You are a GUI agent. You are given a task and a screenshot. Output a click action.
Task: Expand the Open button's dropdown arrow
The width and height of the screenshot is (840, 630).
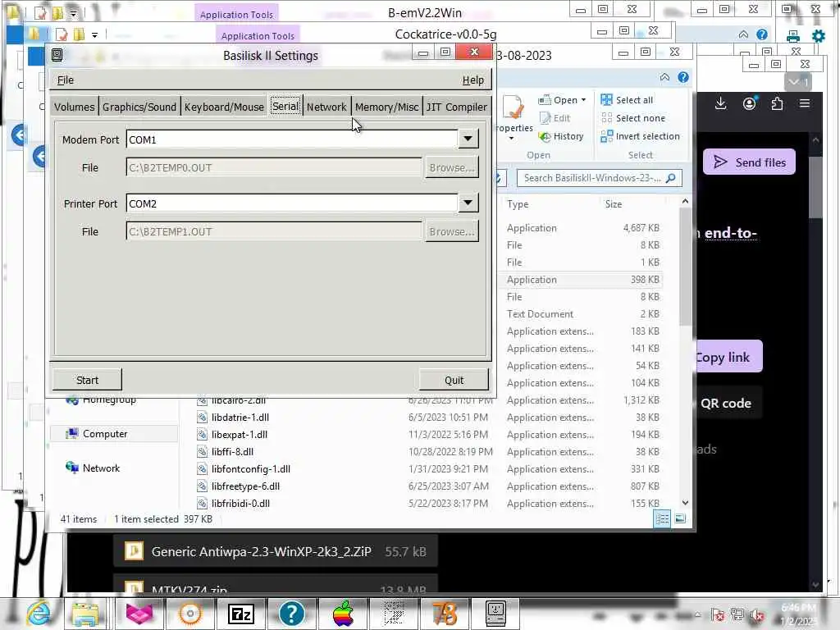pos(583,100)
